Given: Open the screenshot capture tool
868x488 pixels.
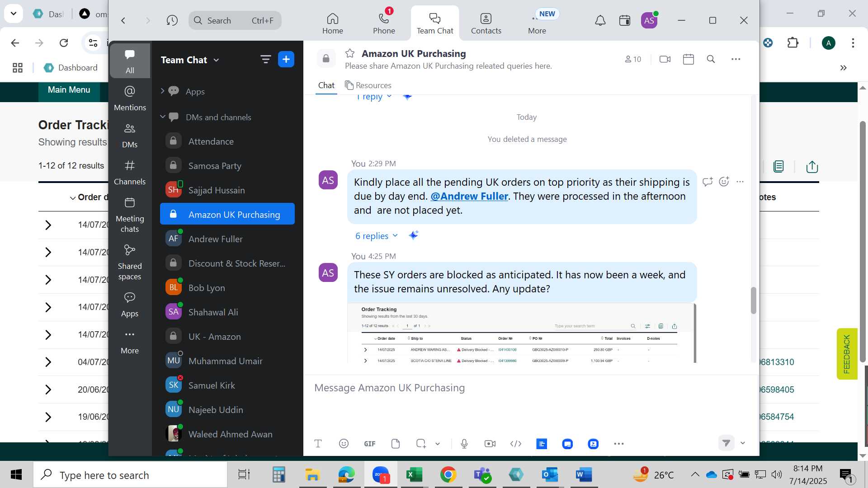Looking at the screenshot, I should (421, 444).
